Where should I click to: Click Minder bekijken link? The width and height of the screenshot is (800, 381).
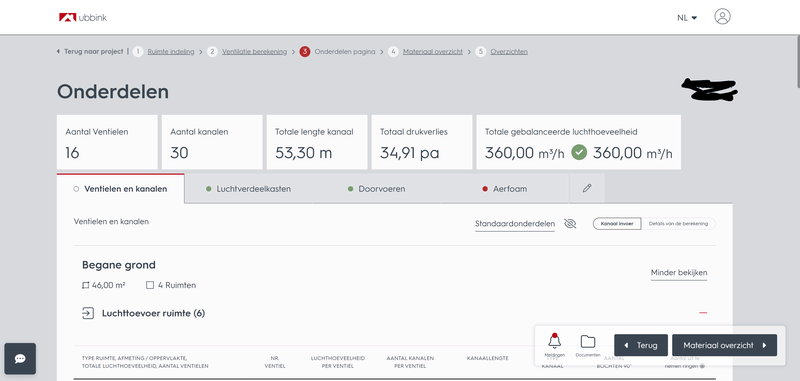(x=679, y=273)
